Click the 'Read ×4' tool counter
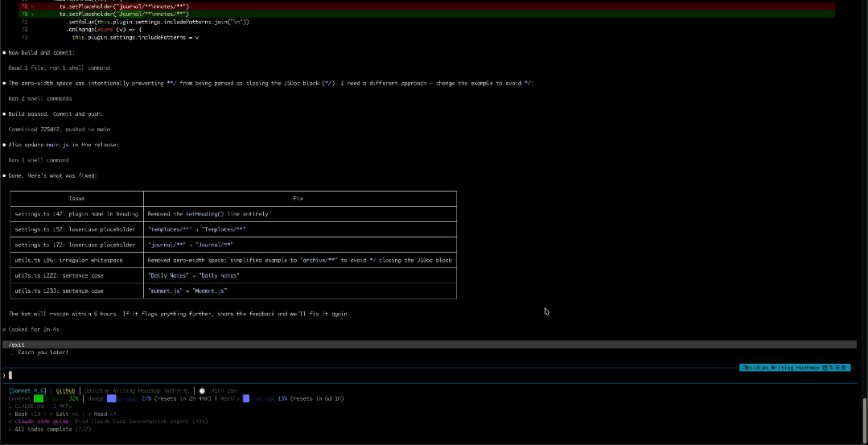Viewport: 868px width, 445px height. point(105,414)
